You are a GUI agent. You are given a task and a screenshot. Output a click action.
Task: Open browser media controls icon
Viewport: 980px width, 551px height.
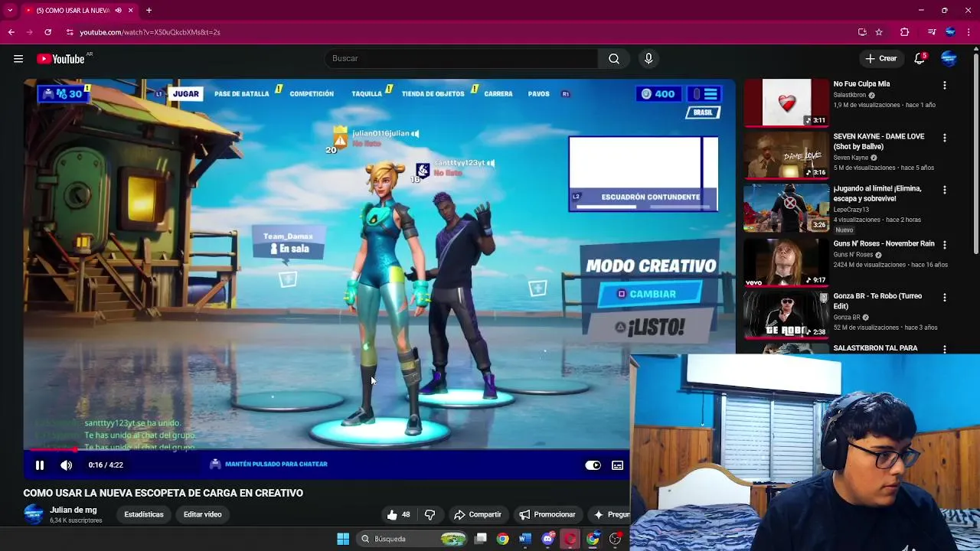click(932, 32)
